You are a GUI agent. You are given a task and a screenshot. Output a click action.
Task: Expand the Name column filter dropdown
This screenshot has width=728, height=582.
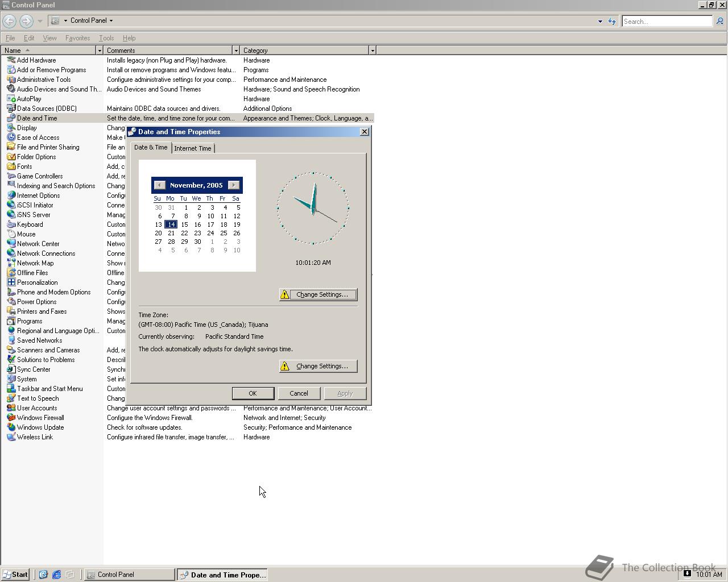click(x=100, y=51)
